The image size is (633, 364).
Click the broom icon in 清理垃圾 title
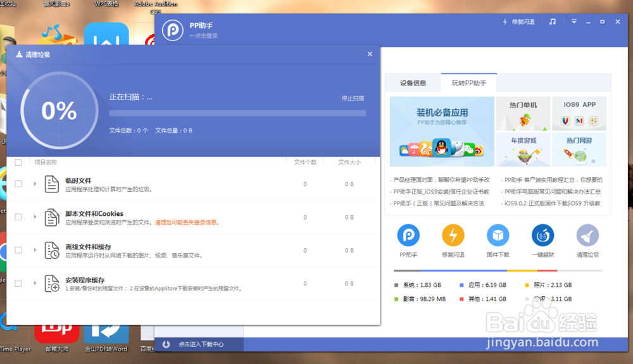(19, 54)
